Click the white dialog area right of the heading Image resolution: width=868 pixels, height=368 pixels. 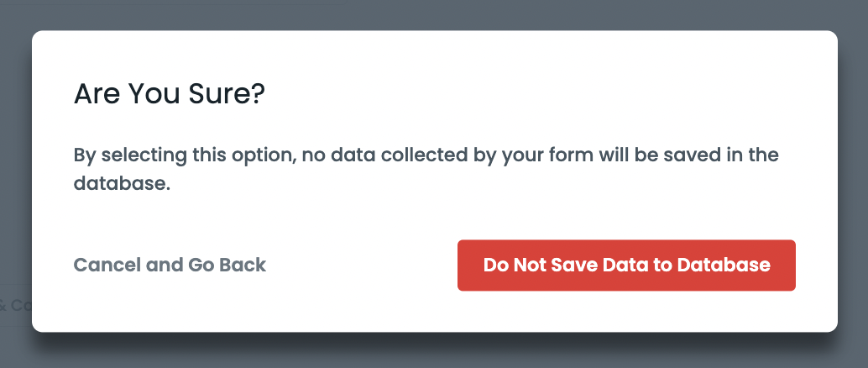pos(546,93)
